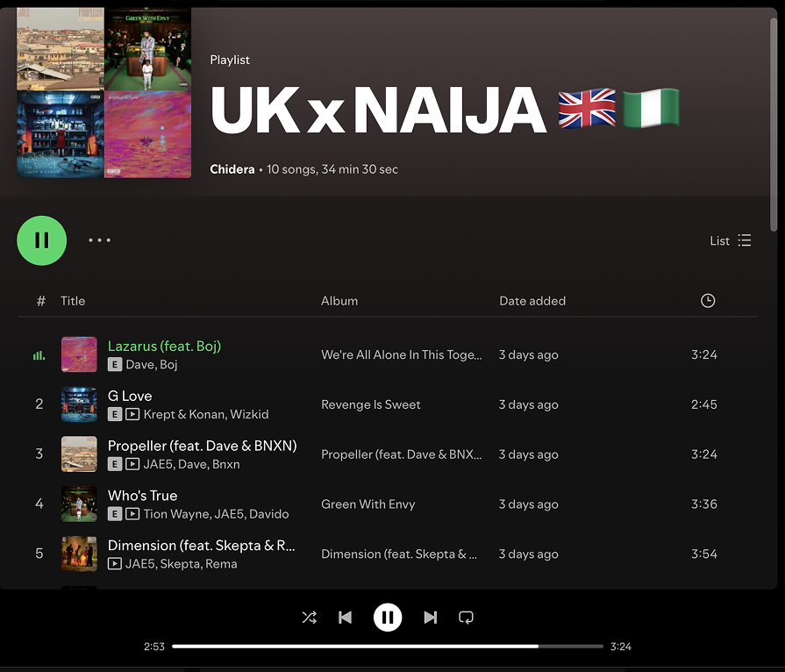Toggle shuffle in the player bar
785x672 pixels.
309,618
